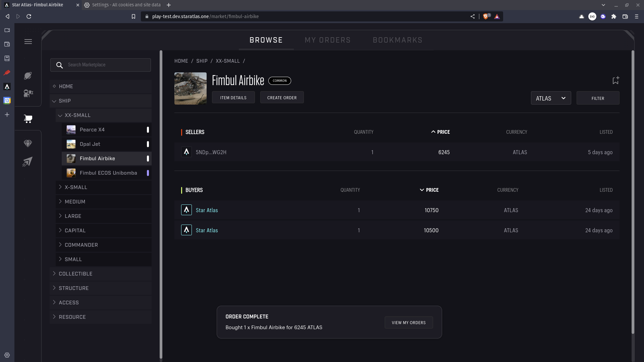Click the browser address bar URL
644x362 pixels.
(x=205, y=16)
